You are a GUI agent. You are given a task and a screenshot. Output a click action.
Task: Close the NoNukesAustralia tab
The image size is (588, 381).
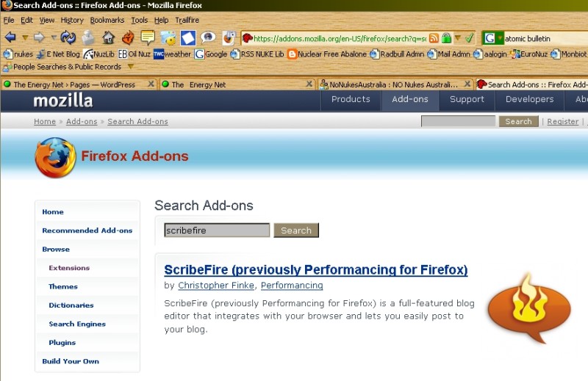(x=467, y=84)
